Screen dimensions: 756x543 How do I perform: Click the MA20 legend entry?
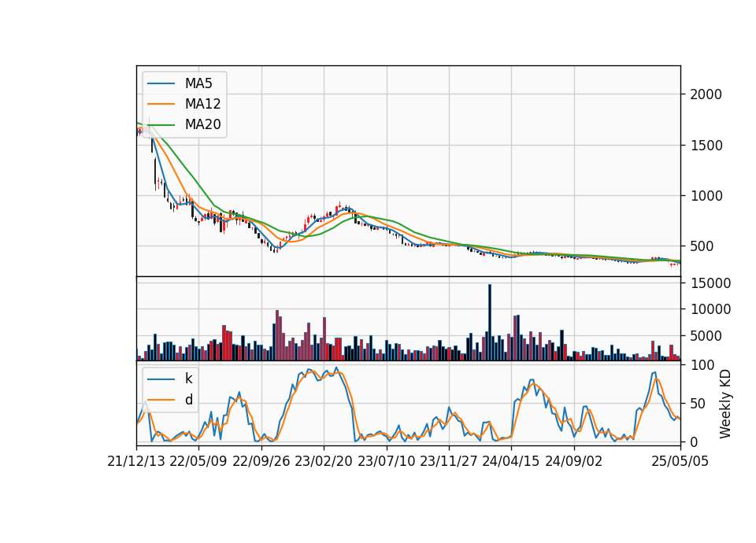coord(184,124)
